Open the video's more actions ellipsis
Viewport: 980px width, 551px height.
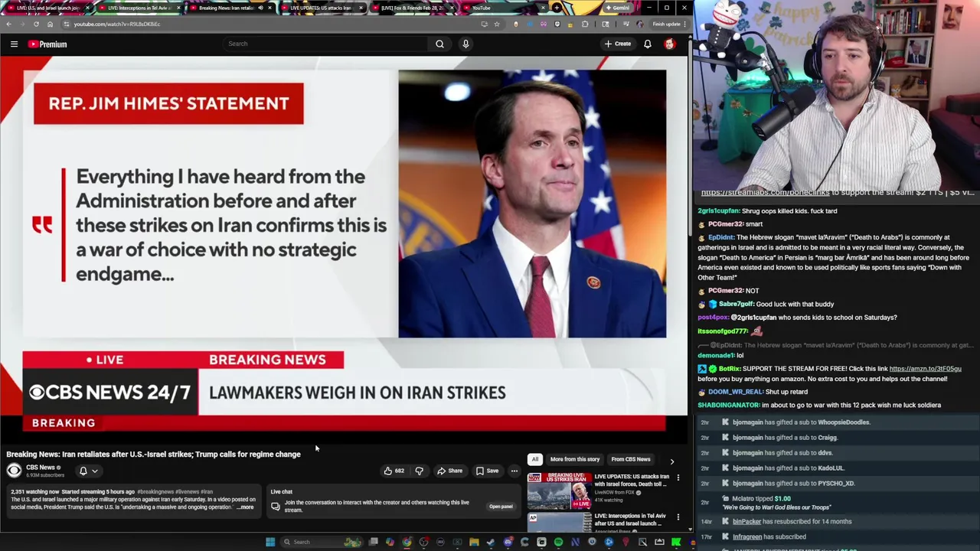(514, 471)
